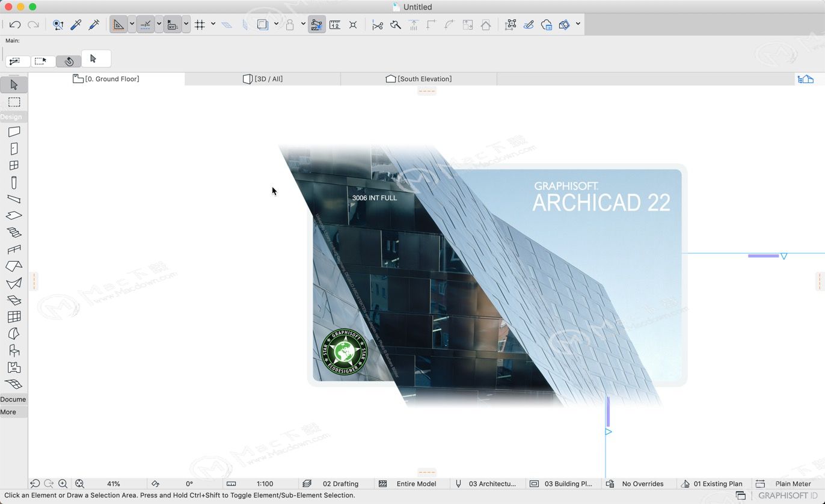The width and height of the screenshot is (825, 504).
Task: Click the Zoom In magnifier icon
Action: click(63, 484)
